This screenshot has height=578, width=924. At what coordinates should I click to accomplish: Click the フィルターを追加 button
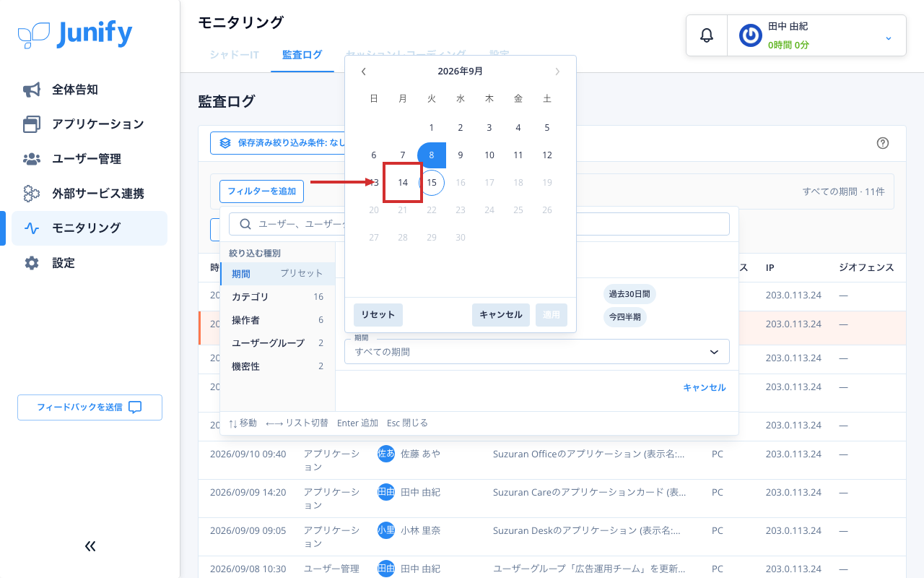click(262, 191)
